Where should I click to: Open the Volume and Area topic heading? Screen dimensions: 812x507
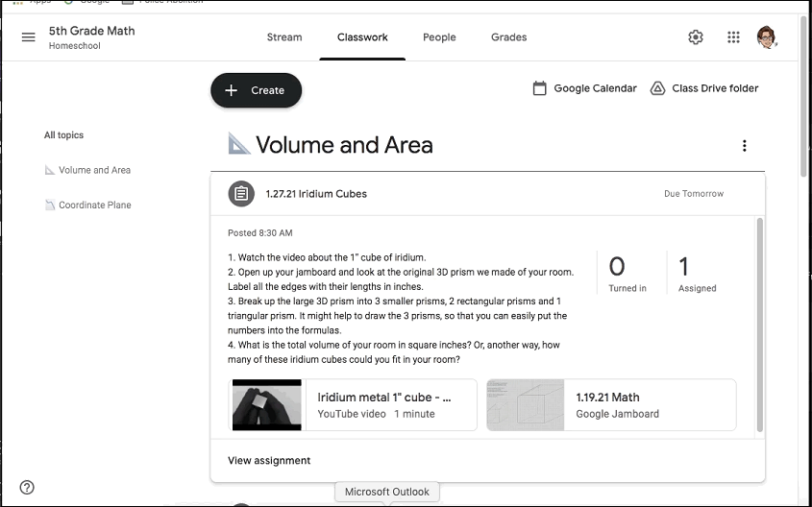(344, 145)
